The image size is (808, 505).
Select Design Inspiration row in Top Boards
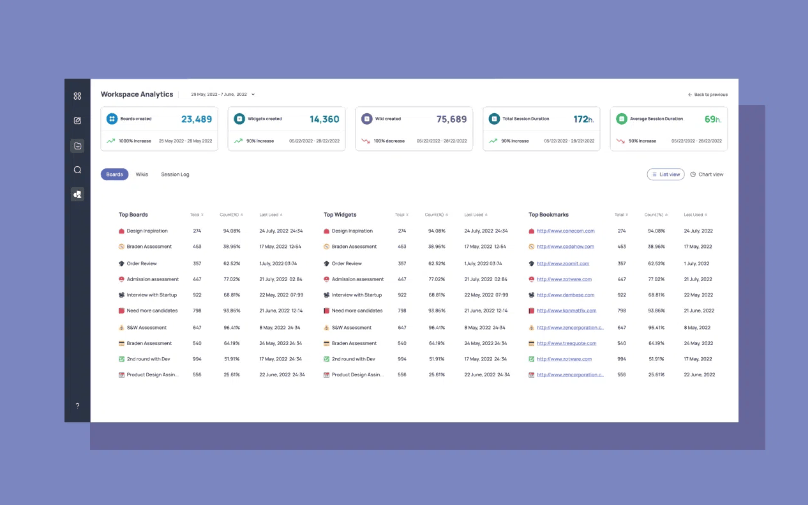(x=147, y=231)
